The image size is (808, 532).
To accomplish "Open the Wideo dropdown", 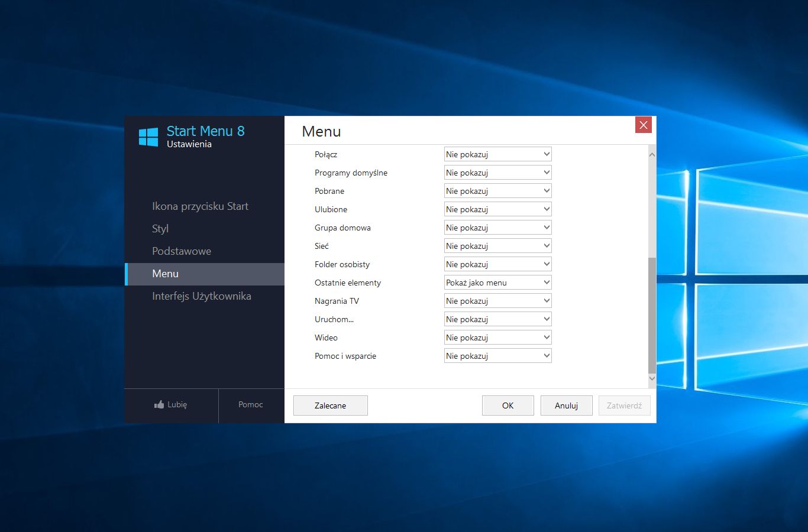I will point(497,338).
